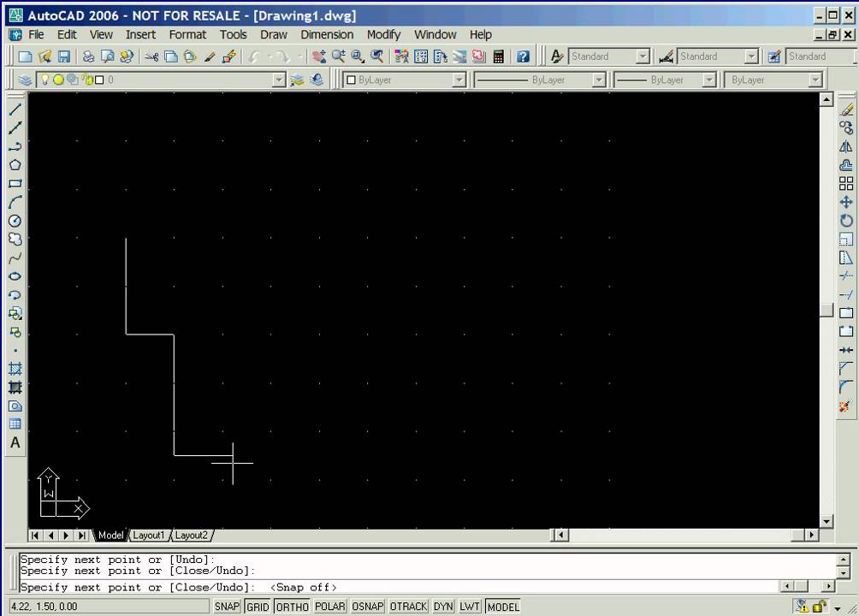859x616 pixels.
Task: Toggle DYN dynamic input
Action: tap(443, 607)
